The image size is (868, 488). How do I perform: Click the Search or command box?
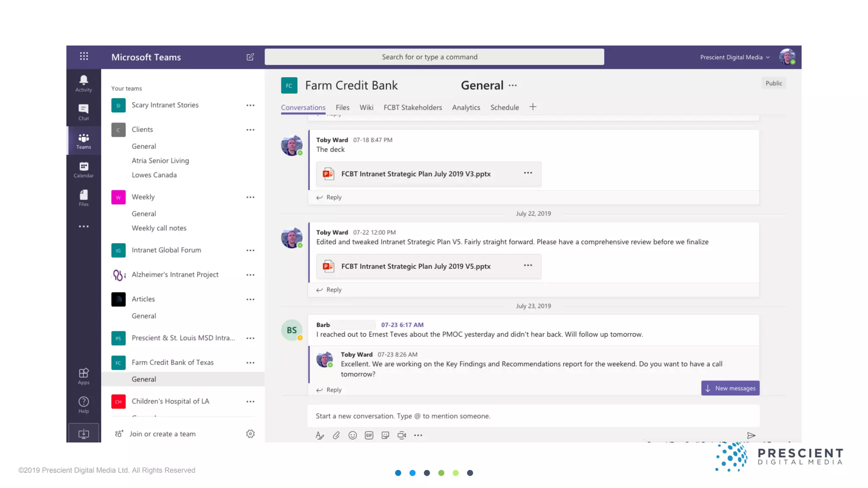434,57
